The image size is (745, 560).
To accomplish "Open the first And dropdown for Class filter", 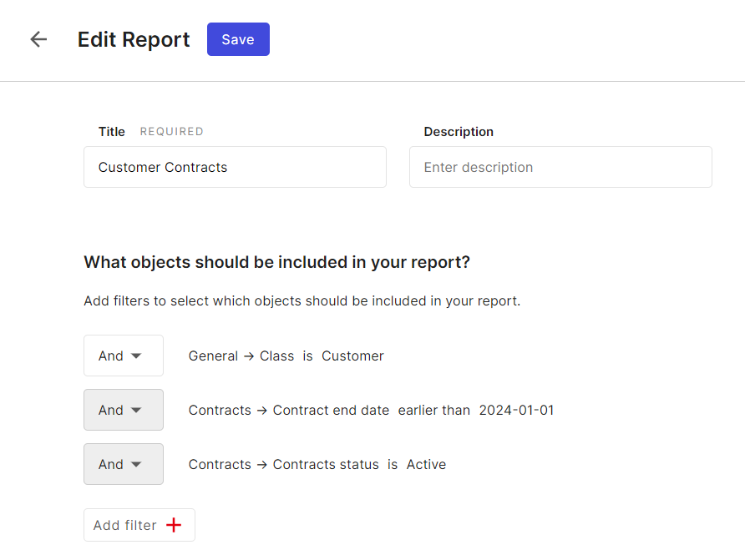I will [x=124, y=356].
